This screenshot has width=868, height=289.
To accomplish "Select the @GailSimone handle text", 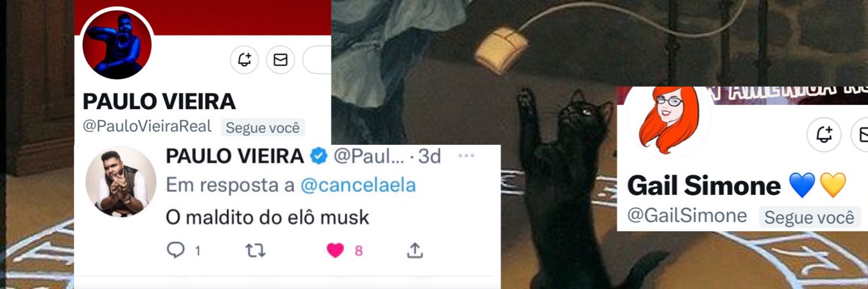I will click(x=687, y=216).
